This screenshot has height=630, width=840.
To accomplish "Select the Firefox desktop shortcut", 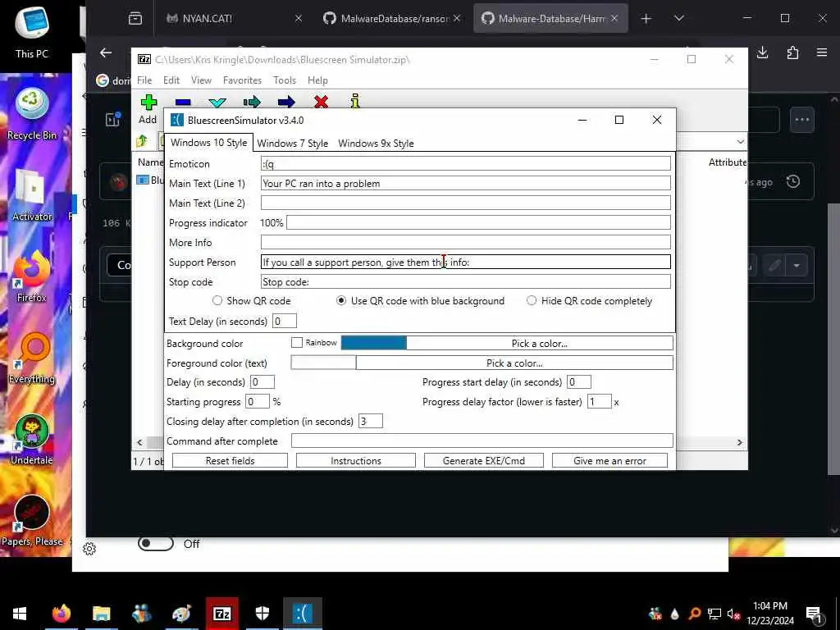I will 32,277.
